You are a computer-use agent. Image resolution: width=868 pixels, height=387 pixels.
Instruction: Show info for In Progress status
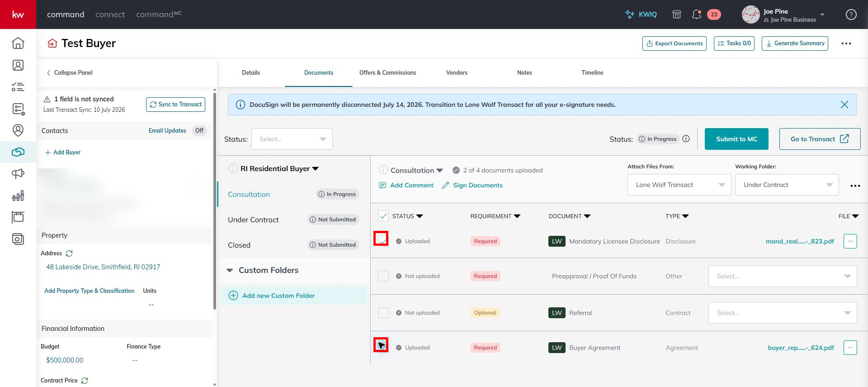pyautogui.click(x=686, y=139)
